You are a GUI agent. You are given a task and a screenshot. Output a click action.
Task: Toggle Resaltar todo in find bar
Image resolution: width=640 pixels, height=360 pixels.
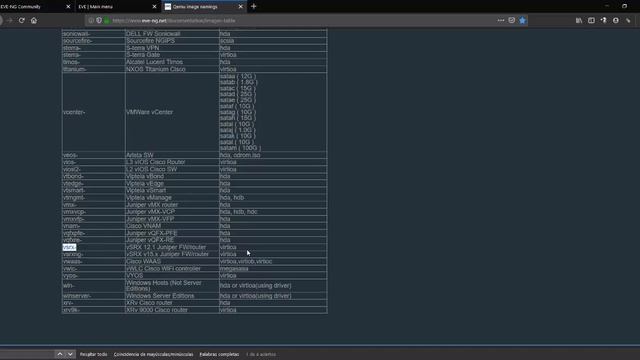(x=93, y=354)
